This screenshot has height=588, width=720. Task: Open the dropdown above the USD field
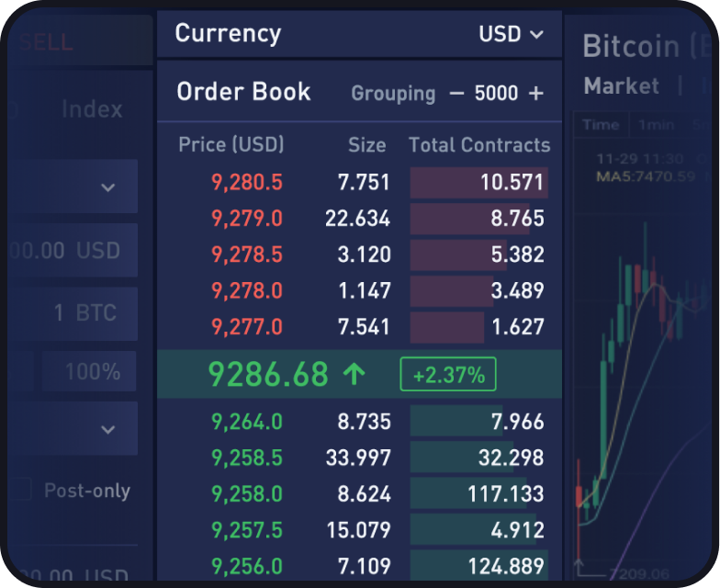click(73, 187)
